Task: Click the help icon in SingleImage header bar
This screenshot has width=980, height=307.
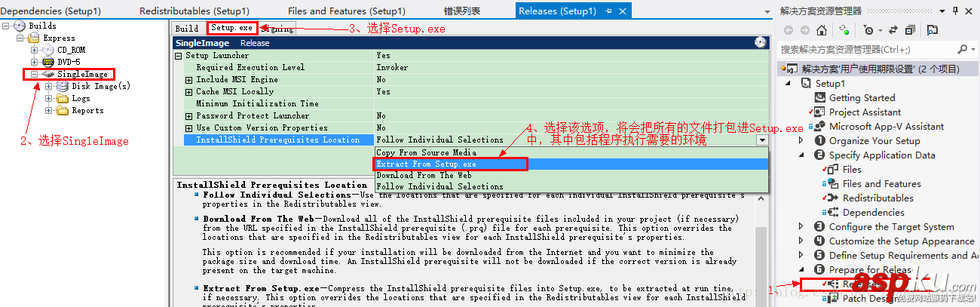Action: point(760,43)
